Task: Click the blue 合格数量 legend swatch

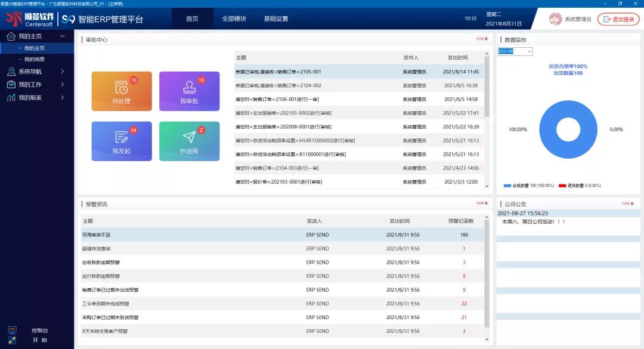Action: 507,186
